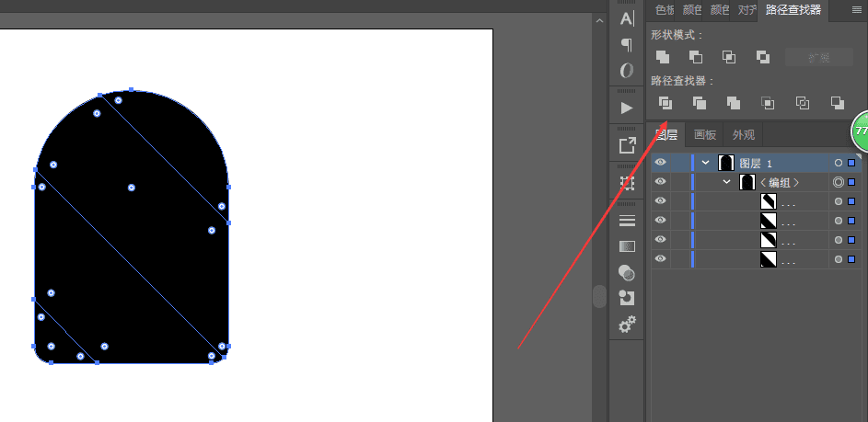Viewport: 868px width, 422px height.
Task: Apply the Intersect shape mode
Action: tap(729, 56)
